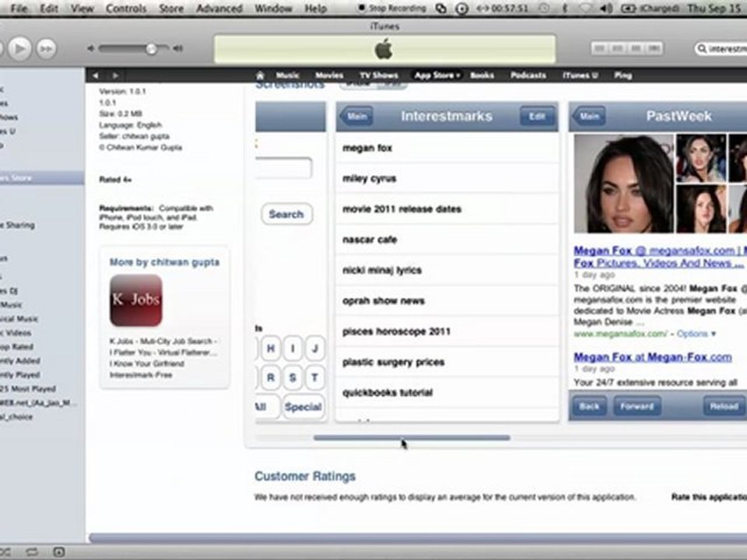Screen dimensions: 747x560
Task: Open the Window menu
Action: [x=273, y=8]
